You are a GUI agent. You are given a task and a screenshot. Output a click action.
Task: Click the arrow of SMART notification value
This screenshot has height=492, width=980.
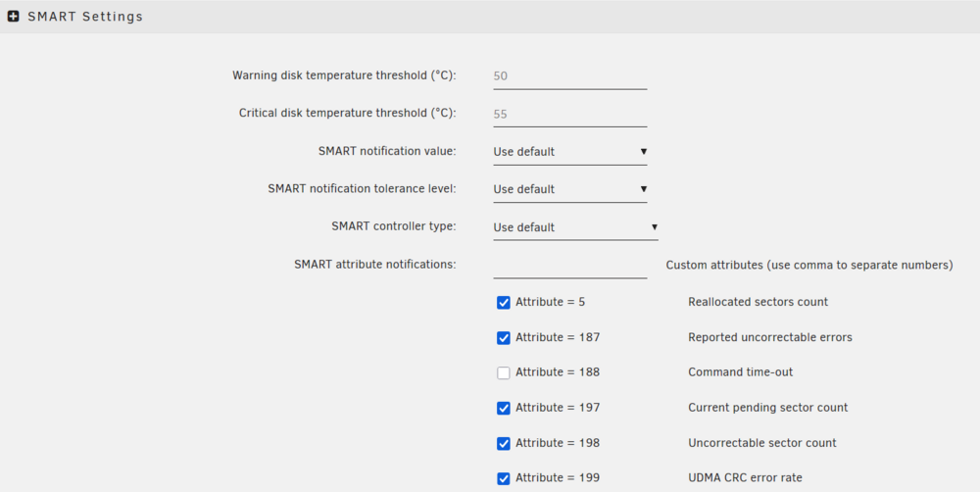tap(644, 151)
